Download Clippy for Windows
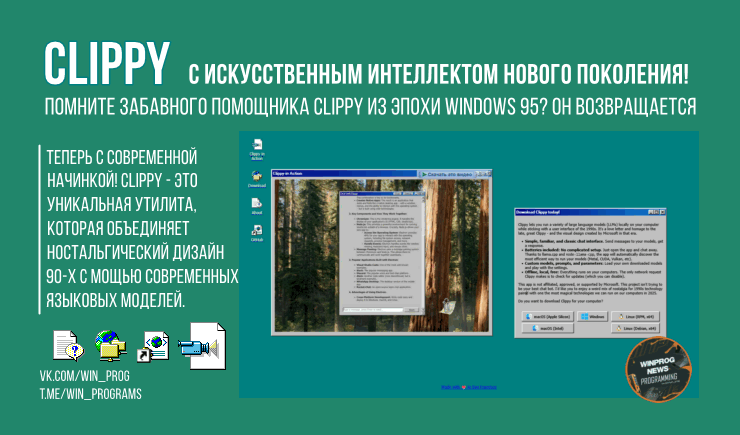Viewport: 740px width, 435px height. [593, 317]
